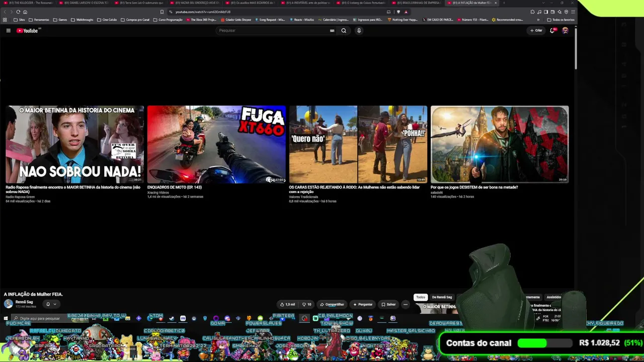Open 'Por que os jogos DESISTEM' title
644x362 pixels.
(x=474, y=188)
